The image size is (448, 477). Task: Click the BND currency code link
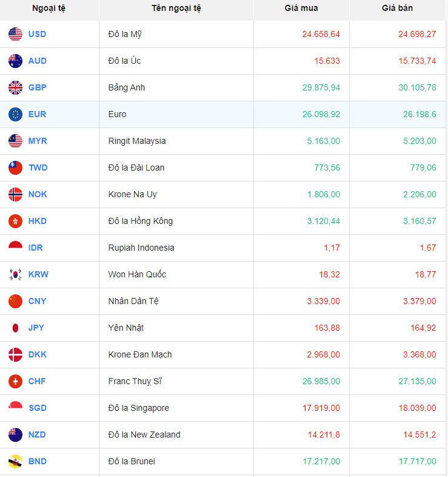click(38, 461)
